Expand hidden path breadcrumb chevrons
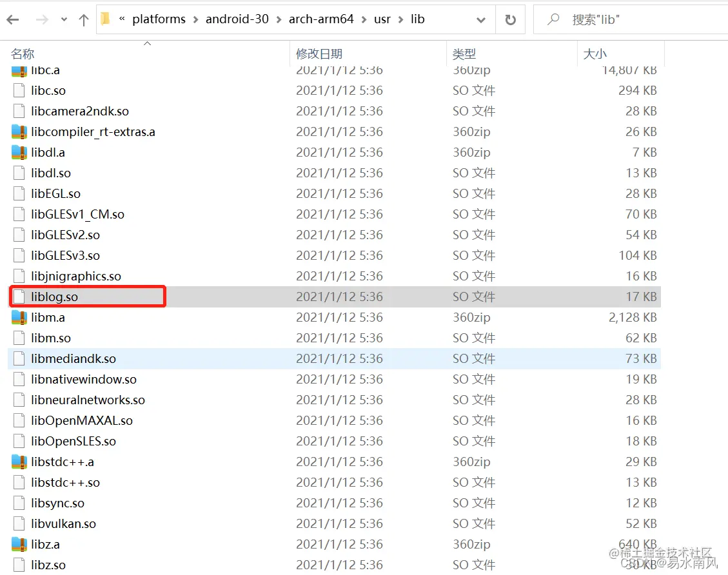The image size is (728, 575). [122, 19]
